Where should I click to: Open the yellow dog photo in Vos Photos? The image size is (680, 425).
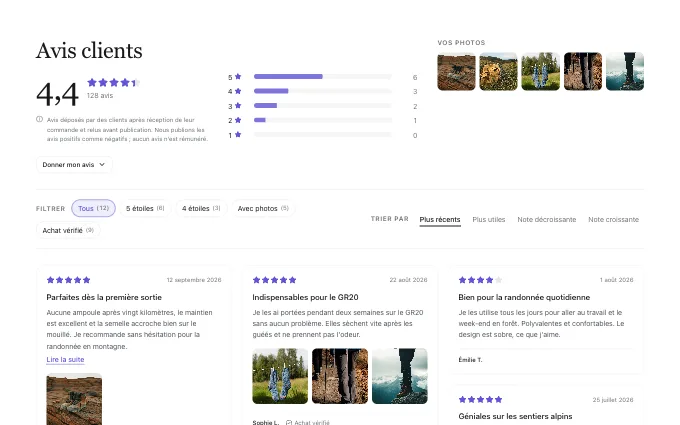[x=498, y=72]
